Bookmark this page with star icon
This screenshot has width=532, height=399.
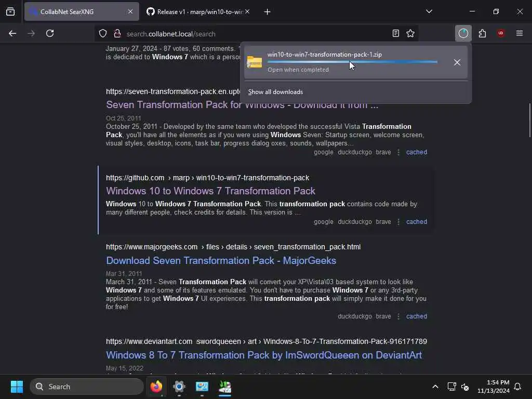(410, 33)
